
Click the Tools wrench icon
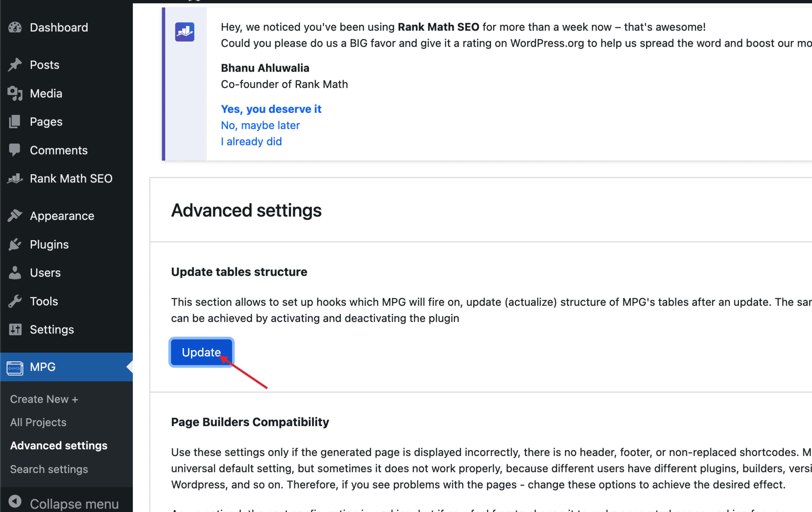(15, 301)
